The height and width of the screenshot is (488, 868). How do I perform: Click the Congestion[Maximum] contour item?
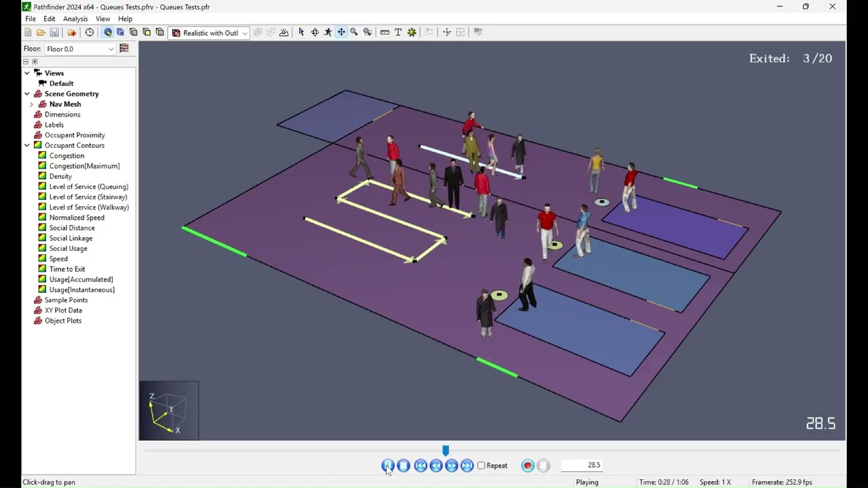click(x=84, y=166)
